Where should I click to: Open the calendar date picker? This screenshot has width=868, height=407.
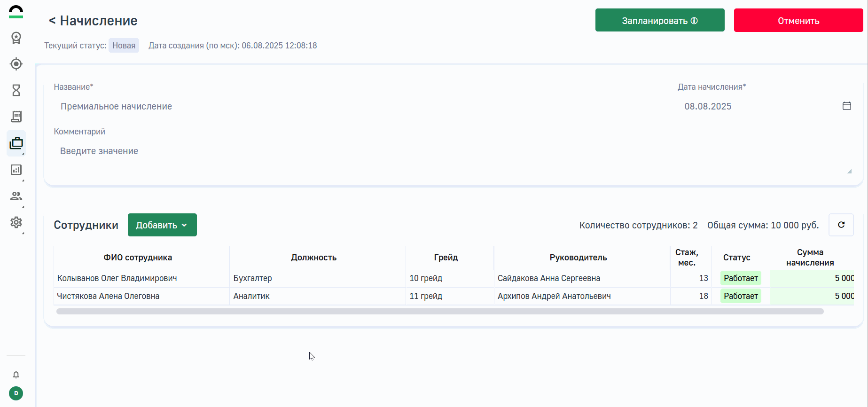click(x=846, y=106)
